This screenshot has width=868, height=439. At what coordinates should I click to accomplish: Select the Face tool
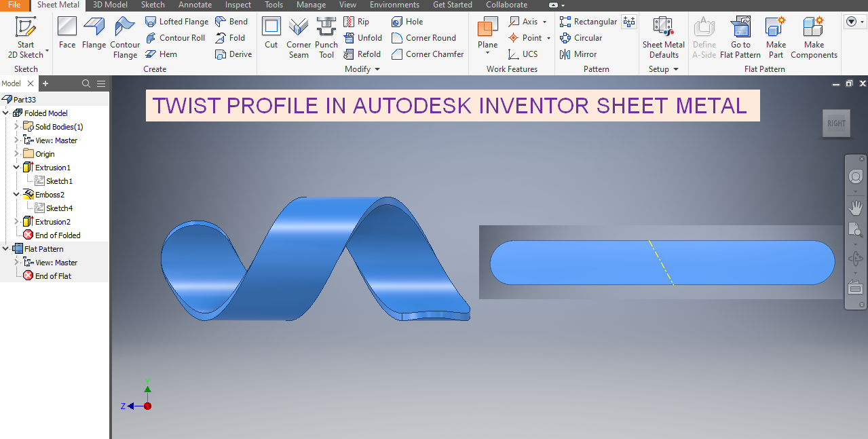click(67, 33)
